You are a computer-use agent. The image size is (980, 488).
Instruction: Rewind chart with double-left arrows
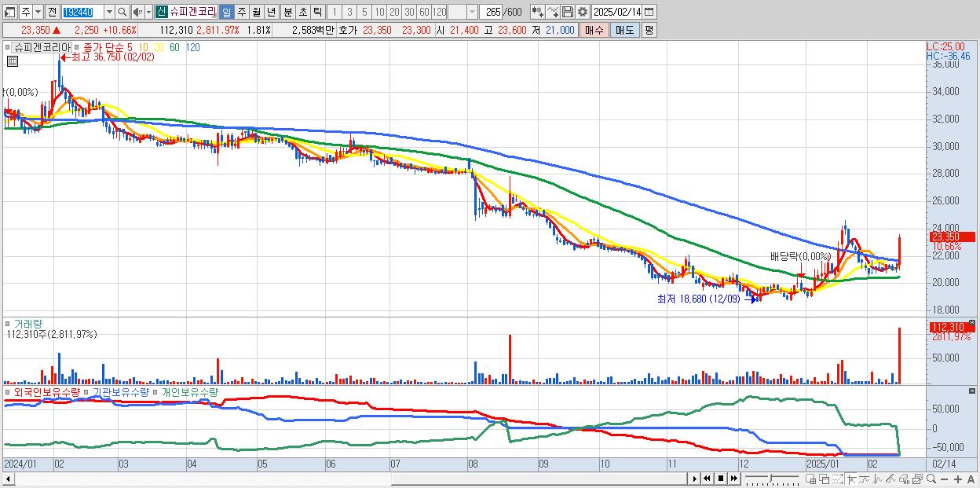click(x=707, y=479)
